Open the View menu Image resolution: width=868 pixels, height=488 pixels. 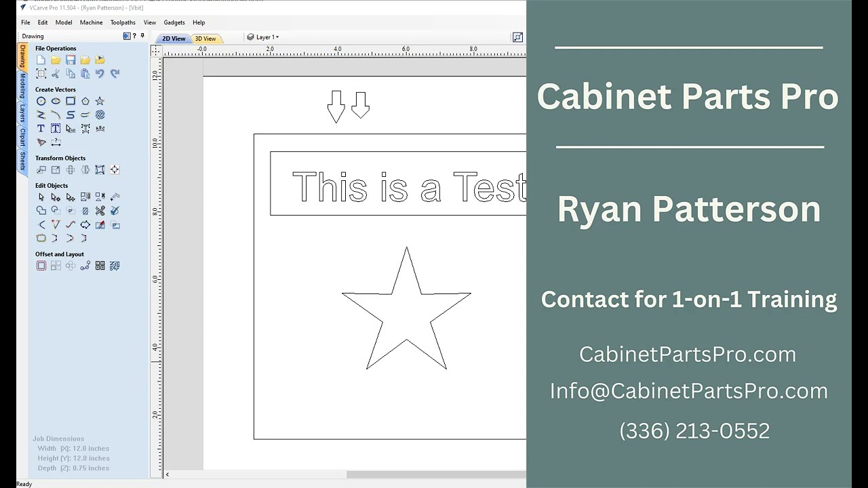pos(150,22)
